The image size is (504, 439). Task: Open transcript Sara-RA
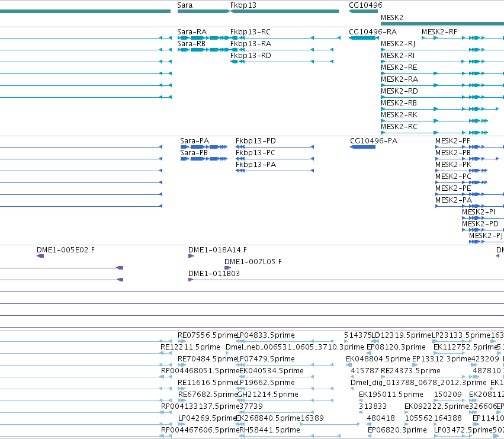click(192, 32)
